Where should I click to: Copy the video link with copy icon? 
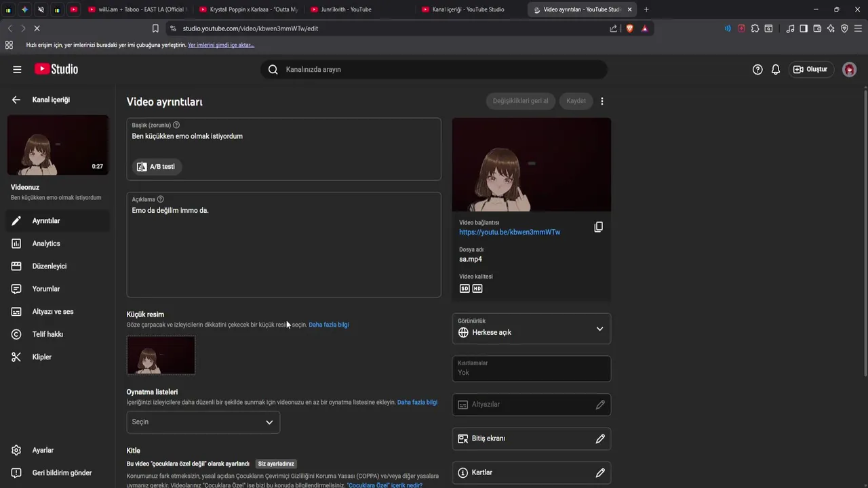pos(598,227)
